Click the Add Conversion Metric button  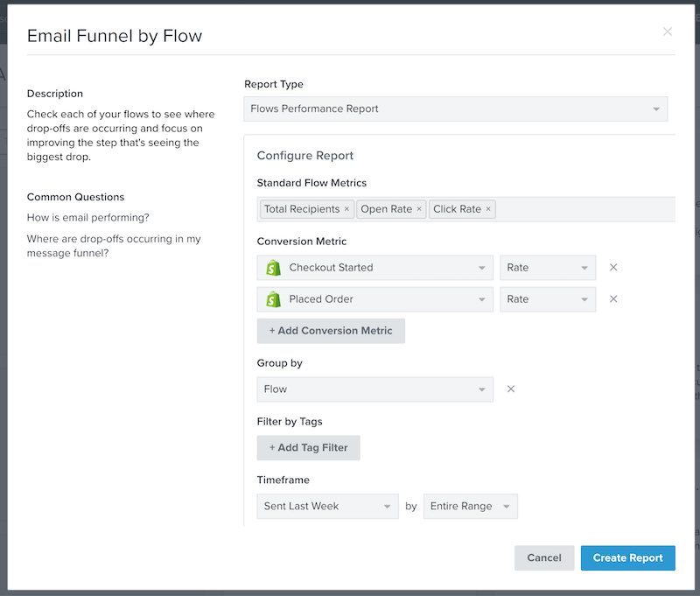coord(330,331)
